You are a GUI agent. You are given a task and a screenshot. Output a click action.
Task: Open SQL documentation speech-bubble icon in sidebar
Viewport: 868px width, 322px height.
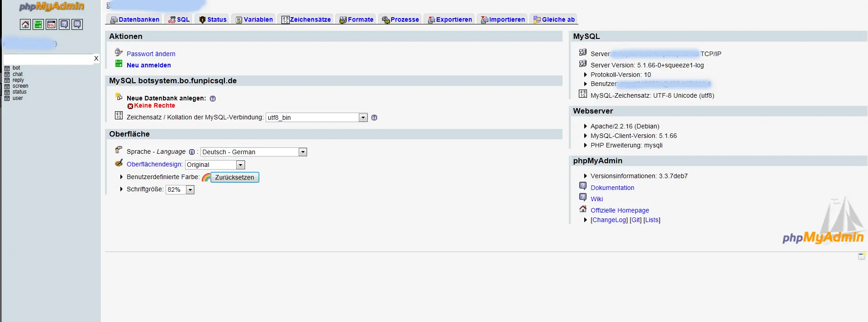[x=77, y=24]
